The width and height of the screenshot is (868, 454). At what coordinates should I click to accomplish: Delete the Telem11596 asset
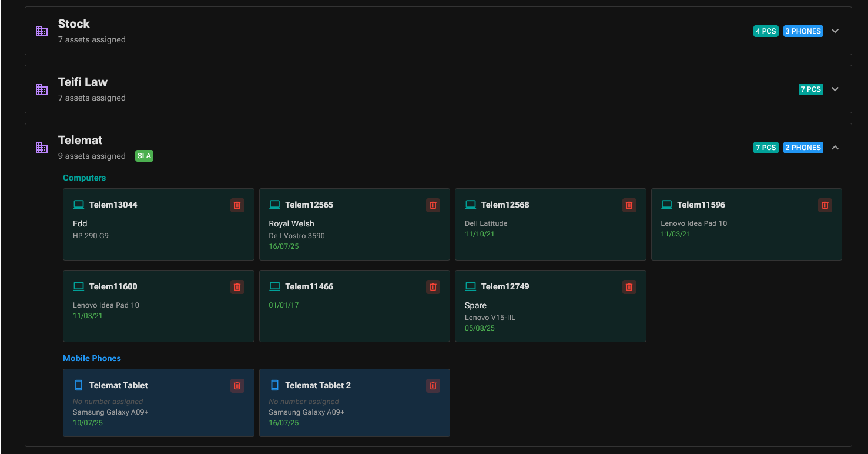pyautogui.click(x=825, y=205)
